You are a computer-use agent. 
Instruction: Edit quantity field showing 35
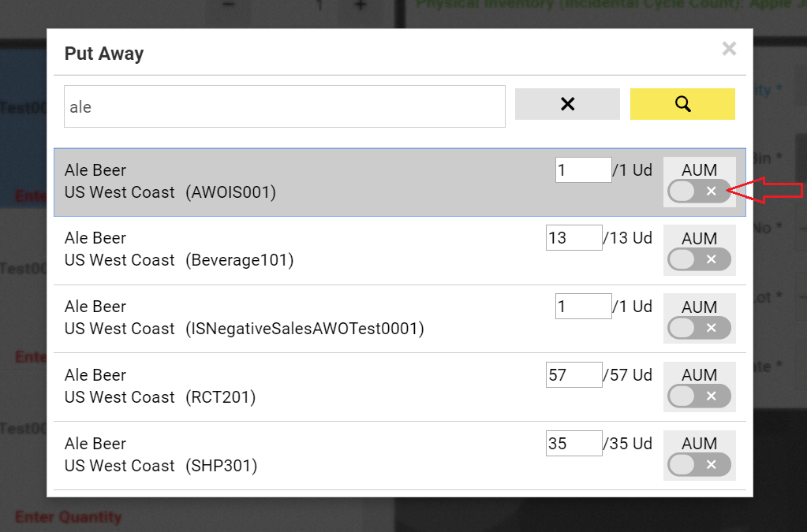point(573,444)
